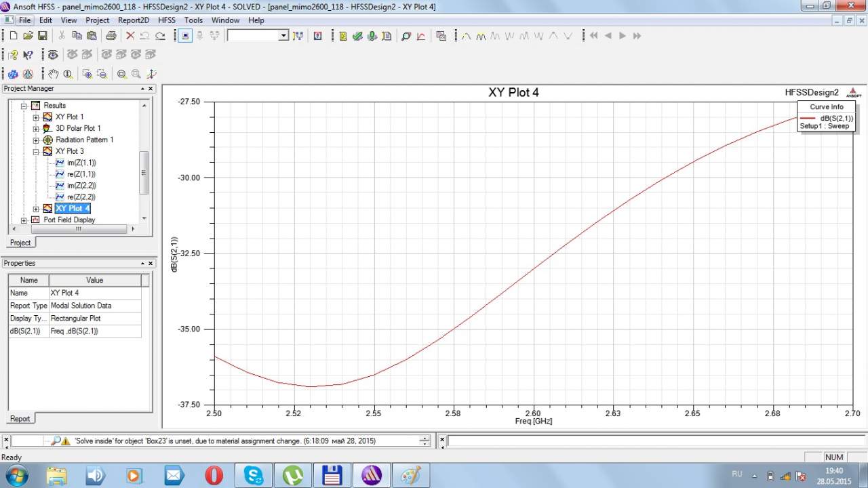The width and height of the screenshot is (868, 488).
Task: Click the Show/Hide eye icon in toolbar
Action: click(53, 55)
